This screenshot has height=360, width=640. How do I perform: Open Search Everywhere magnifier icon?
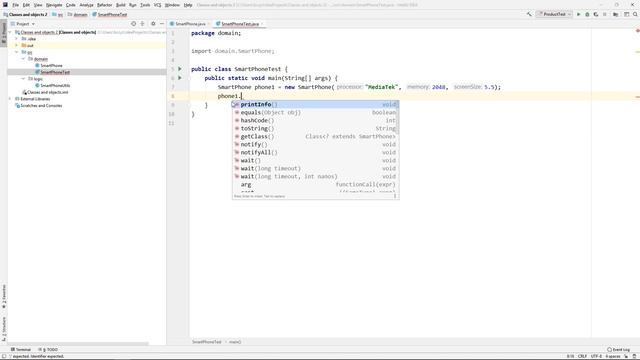(635, 14)
